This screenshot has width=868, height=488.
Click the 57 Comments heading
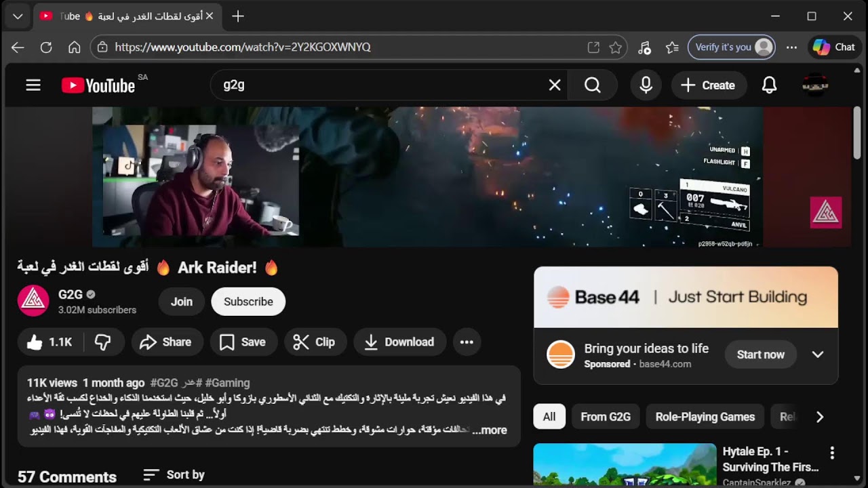pyautogui.click(x=67, y=477)
